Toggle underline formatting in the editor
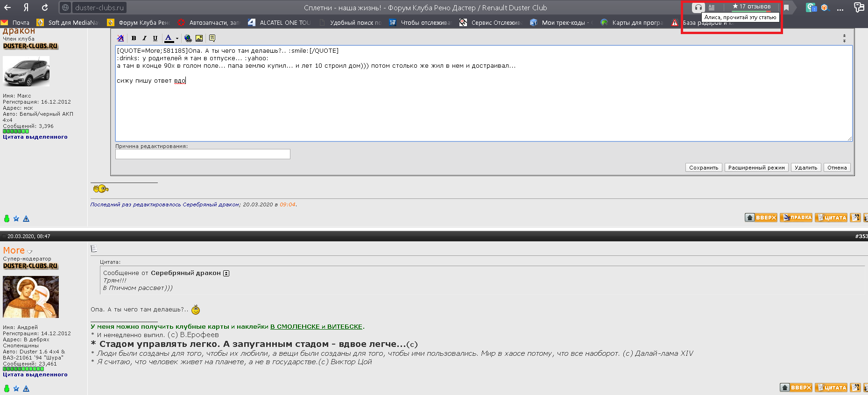 point(155,38)
